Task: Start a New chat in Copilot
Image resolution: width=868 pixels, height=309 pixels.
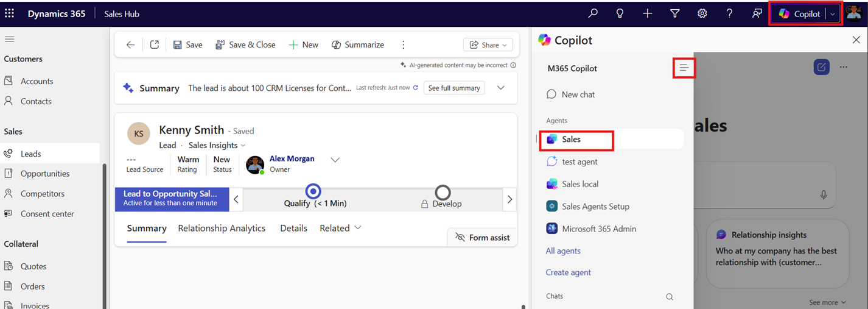Action: [571, 94]
